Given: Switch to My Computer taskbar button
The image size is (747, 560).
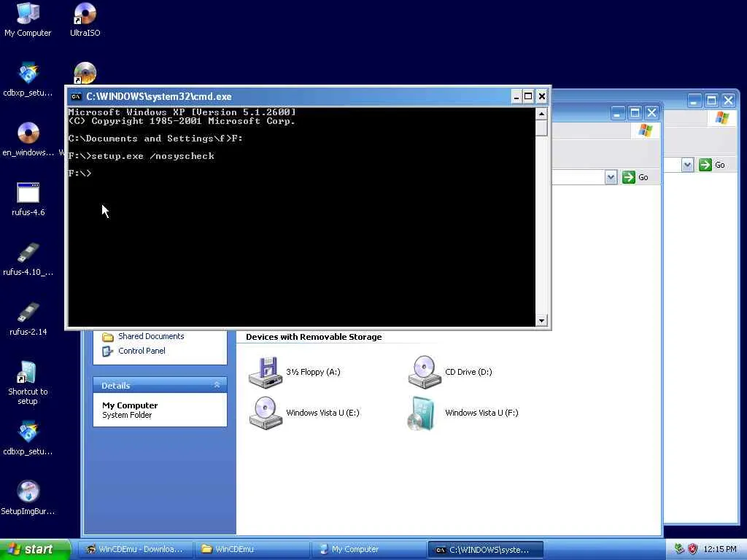Looking at the screenshot, I should pyautogui.click(x=368, y=549).
